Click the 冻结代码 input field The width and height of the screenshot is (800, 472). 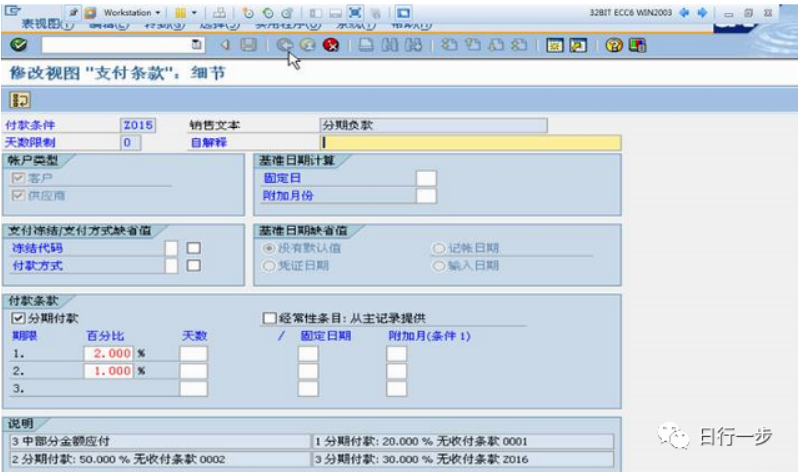pos(171,249)
